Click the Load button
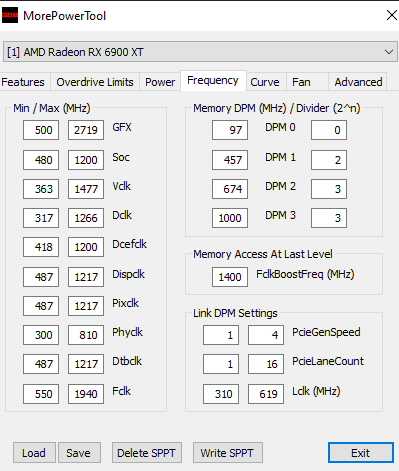 [x=34, y=453]
